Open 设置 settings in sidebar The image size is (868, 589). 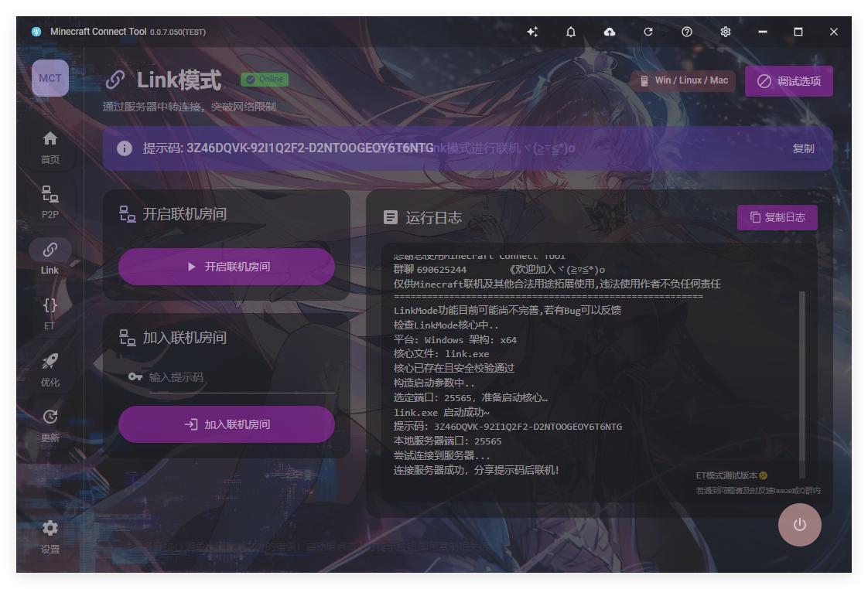click(50, 536)
